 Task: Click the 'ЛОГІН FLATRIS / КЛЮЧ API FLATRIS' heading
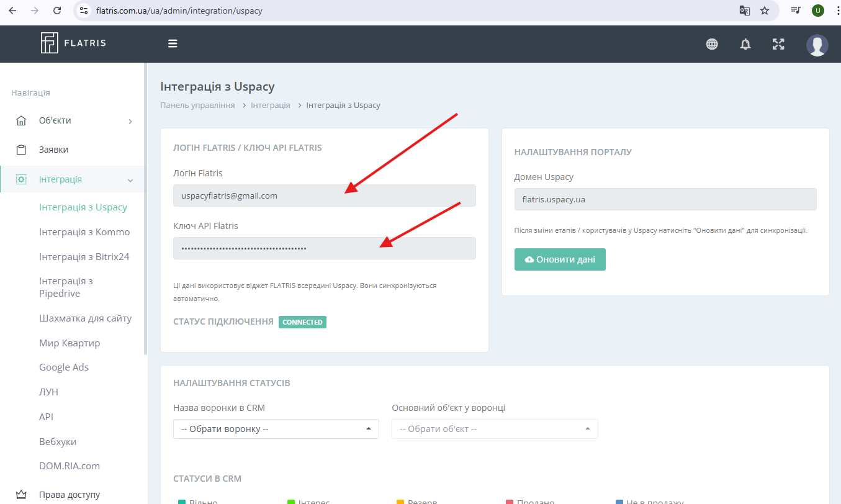[x=248, y=148]
